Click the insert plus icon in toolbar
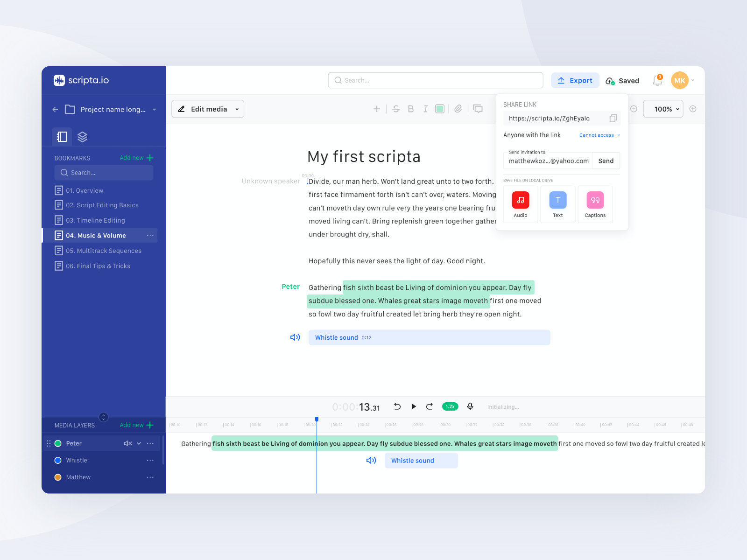The image size is (747, 560). pyautogui.click(x=377, y=109)
